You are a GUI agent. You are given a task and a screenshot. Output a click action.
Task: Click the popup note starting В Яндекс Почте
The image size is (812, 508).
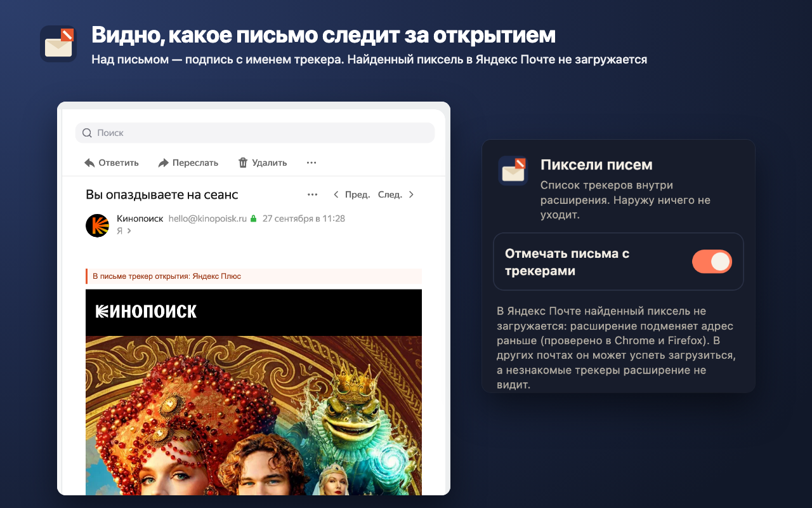tap(617, 348)
